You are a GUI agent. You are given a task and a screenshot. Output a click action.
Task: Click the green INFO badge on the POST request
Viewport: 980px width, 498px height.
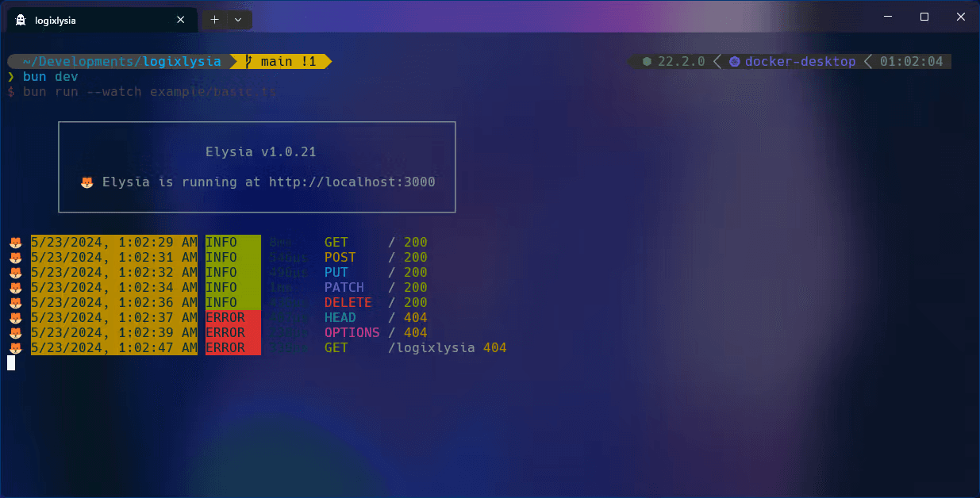tap(233, 258)
